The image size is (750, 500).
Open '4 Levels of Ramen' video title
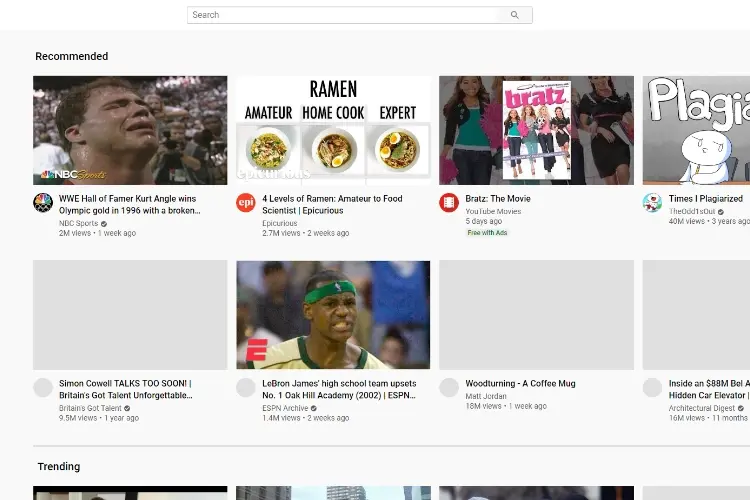[x=332, y=204]
